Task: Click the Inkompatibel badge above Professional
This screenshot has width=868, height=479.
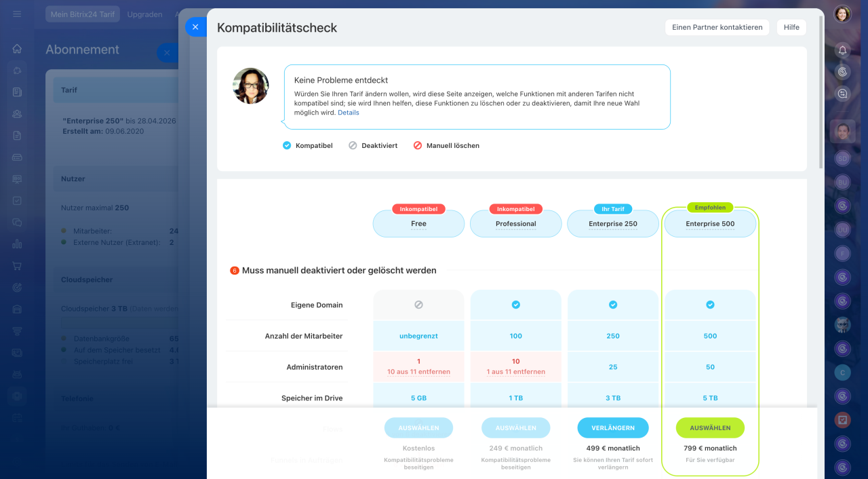Action: coord(516,209)
